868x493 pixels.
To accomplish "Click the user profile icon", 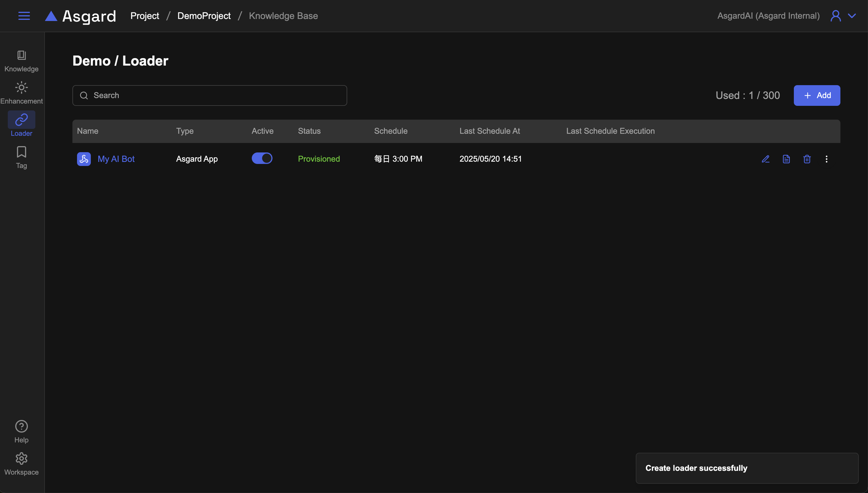I will coord(836,16).
